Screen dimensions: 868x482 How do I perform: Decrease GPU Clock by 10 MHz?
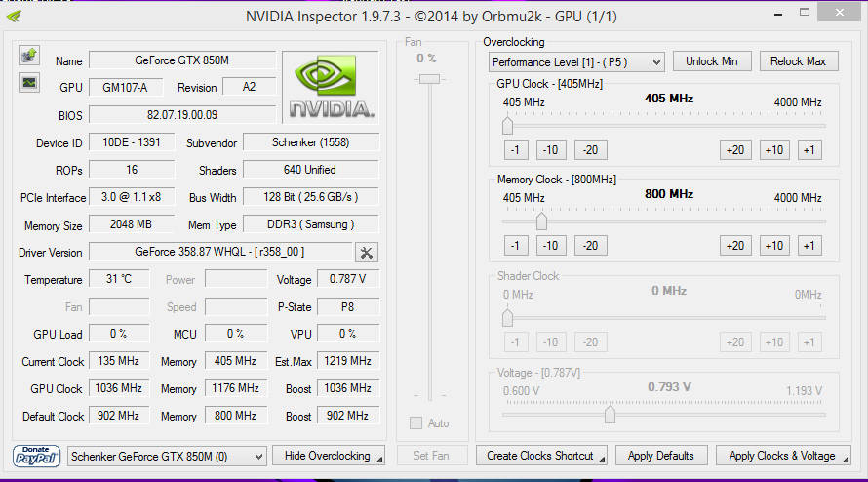(x=551, y=150)
